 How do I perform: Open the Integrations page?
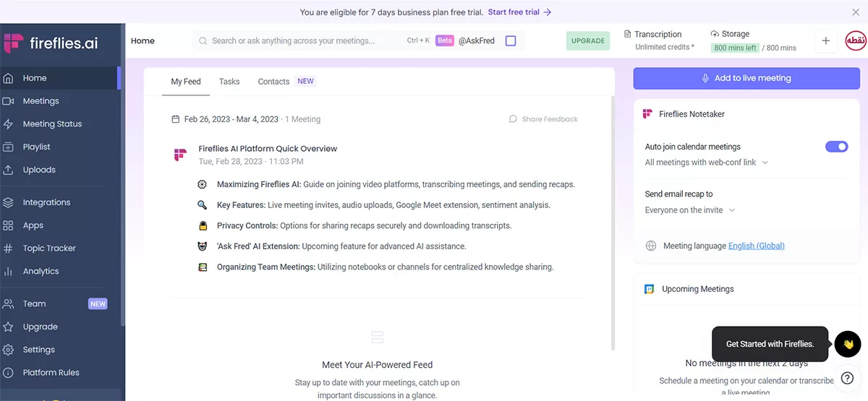click(46, 202)
